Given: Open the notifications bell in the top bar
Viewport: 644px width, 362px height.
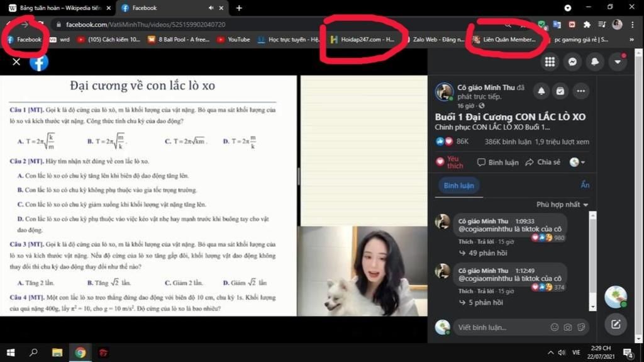Looking at the screenshot, I should (x=595, y=62).
